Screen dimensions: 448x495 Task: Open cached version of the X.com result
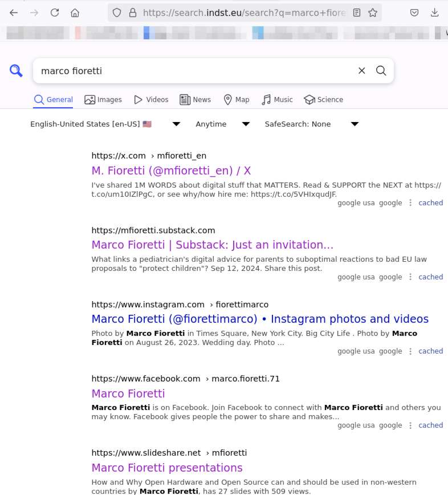[431, 202]
